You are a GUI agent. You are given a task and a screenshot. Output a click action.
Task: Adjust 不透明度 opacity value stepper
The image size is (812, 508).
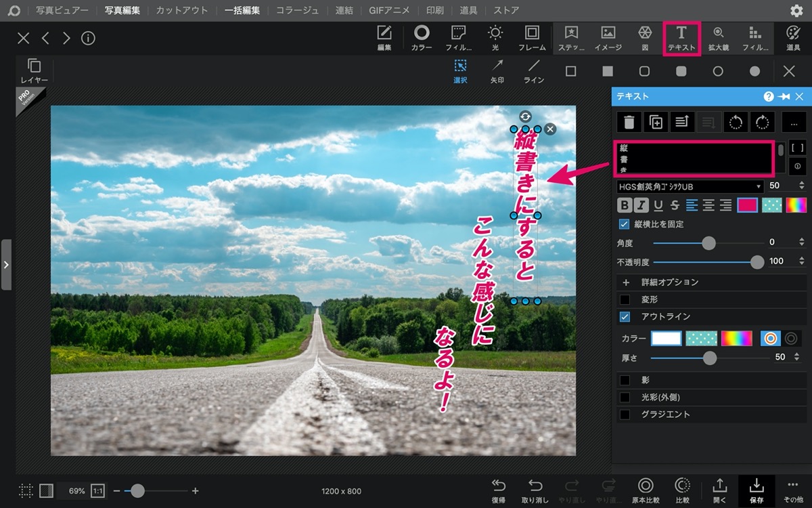802,261
